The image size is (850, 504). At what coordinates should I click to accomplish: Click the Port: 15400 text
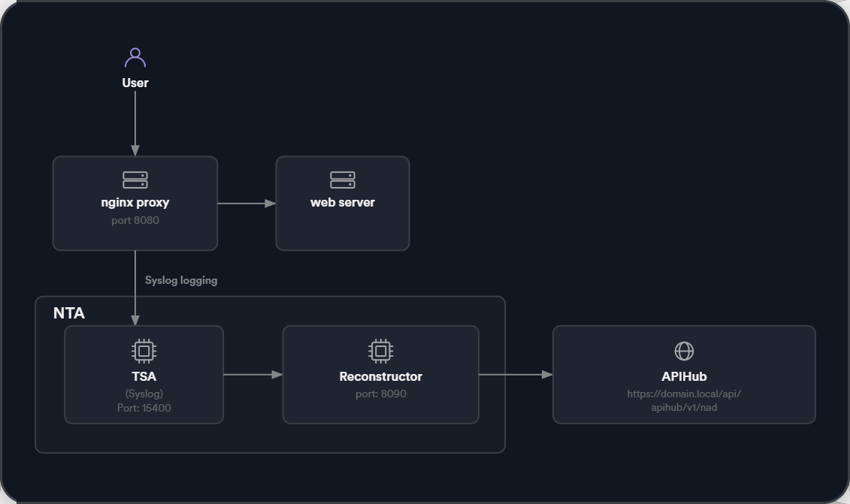click(x=144, y=408)
